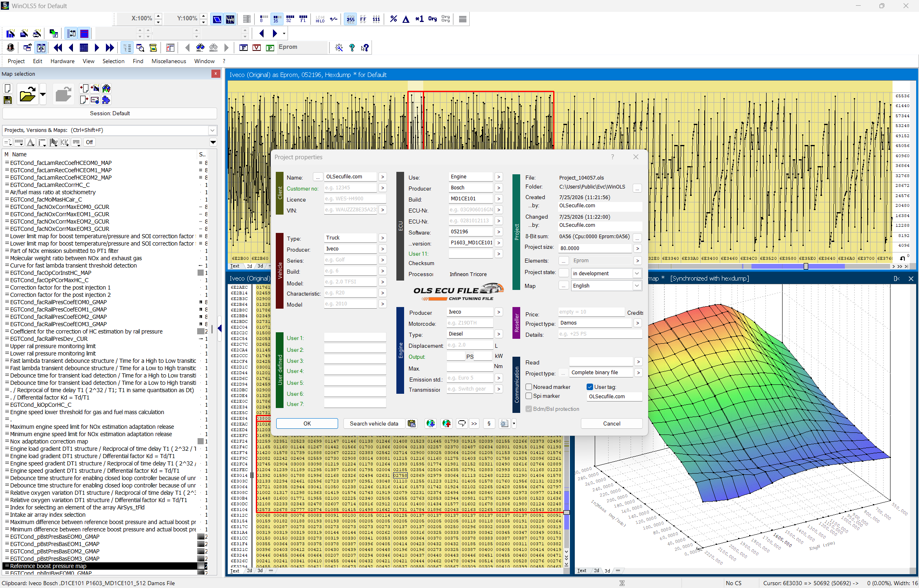
Task: Click the globe download icon in dialog
Action: 431,423
